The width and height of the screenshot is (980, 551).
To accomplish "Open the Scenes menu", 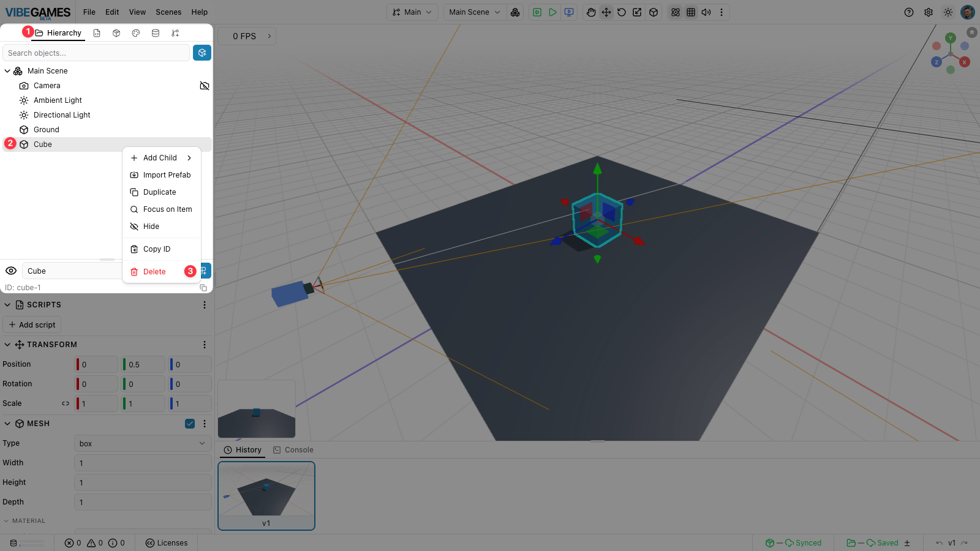I will coord(168,12).
